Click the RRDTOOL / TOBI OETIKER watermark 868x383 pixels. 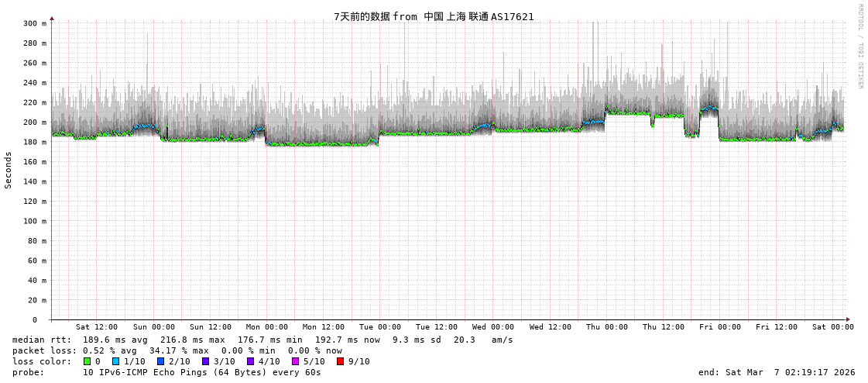(859, 46)
